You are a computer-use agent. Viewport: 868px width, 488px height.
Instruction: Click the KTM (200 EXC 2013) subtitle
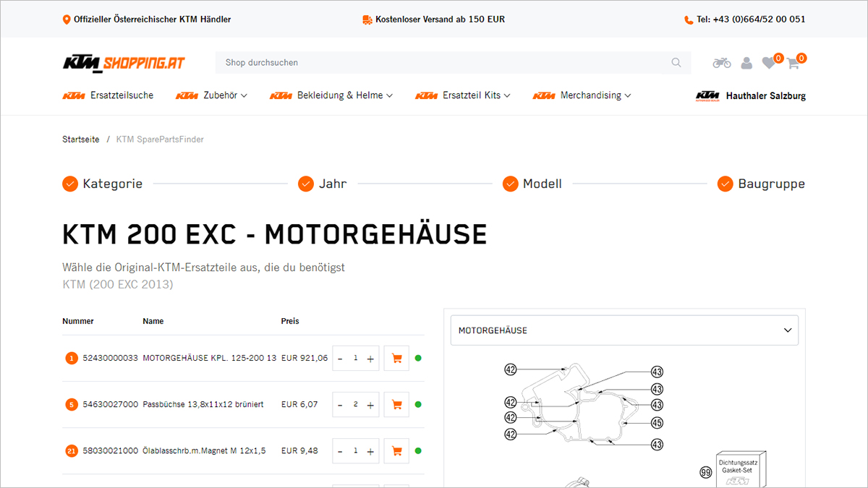(118, 284)
